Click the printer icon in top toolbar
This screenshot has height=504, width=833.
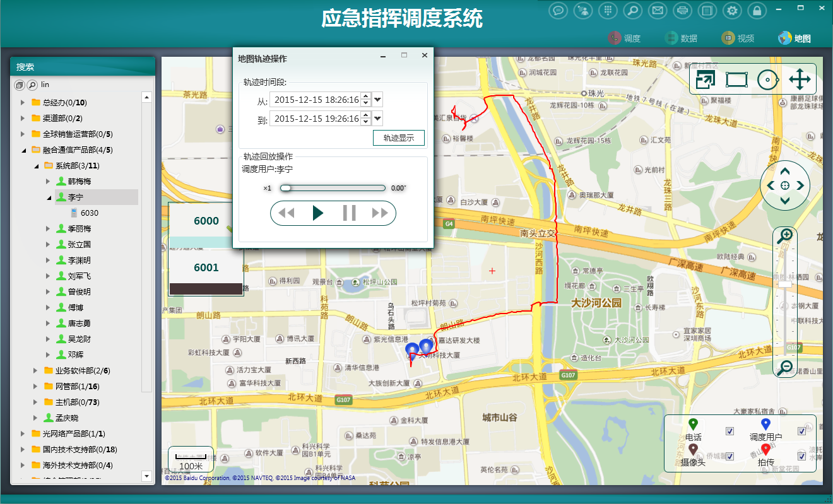[682, 10]
